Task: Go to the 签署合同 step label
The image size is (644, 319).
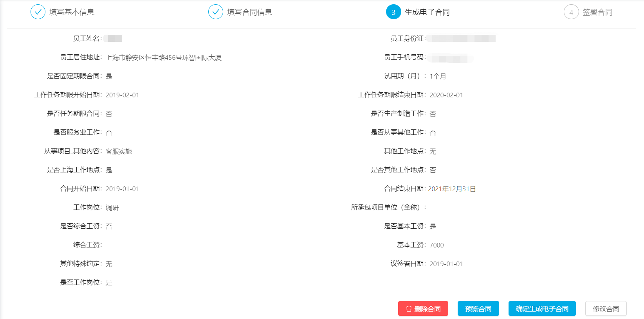Action: (x=597, y=12)
